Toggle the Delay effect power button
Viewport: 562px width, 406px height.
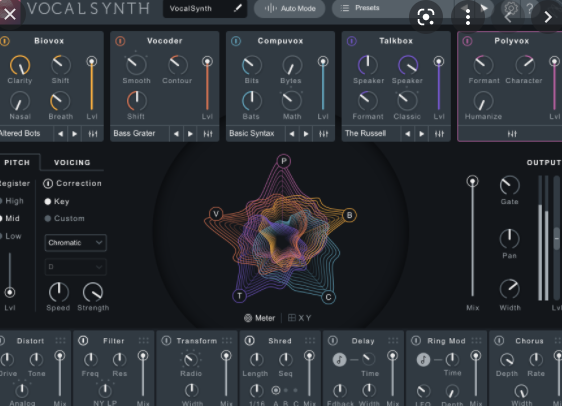point(333,340)
